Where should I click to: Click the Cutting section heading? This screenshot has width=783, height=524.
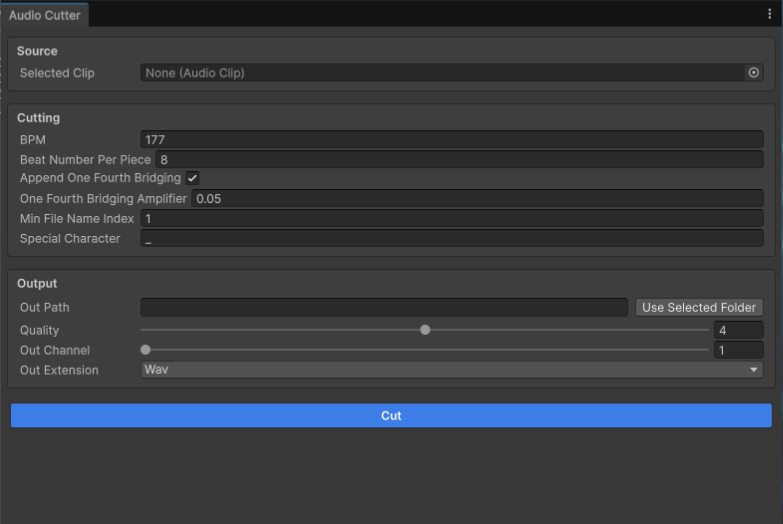tap(38, 118)
